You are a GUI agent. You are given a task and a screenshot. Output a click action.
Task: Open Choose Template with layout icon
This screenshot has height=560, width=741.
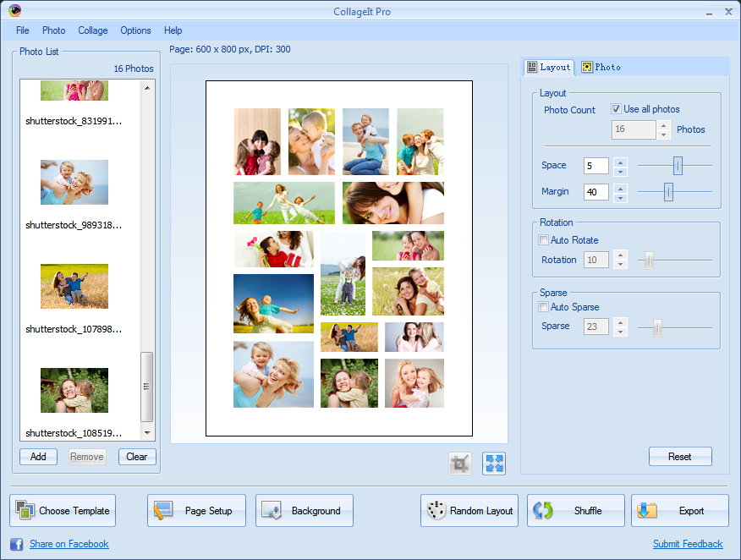click(x=63, y=511)
